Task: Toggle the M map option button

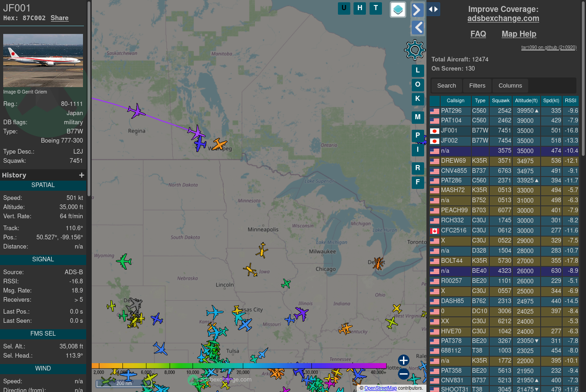Action: (418, 117)
